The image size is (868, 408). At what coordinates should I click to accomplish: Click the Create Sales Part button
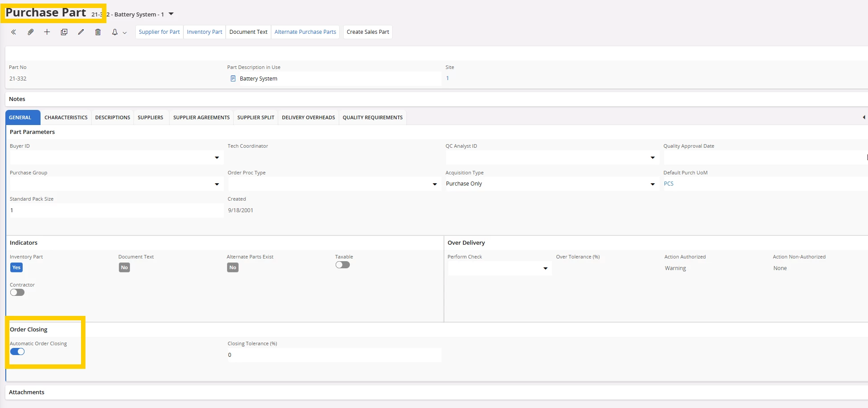click(368, 32)
